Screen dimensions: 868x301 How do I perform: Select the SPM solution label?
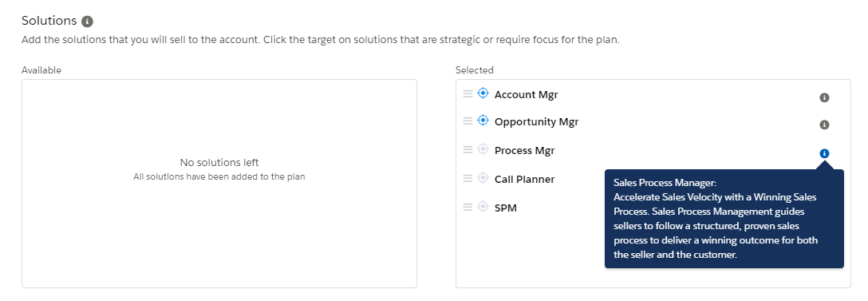click(506, 208)
